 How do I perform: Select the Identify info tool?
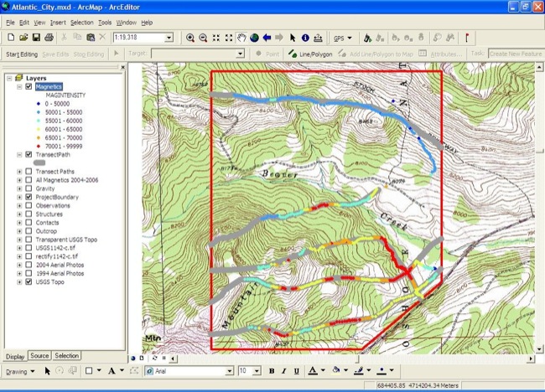305,38
